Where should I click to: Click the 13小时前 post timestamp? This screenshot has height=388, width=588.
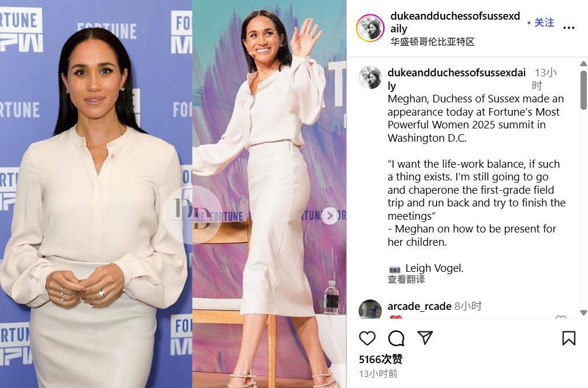(x=378, y=374)
